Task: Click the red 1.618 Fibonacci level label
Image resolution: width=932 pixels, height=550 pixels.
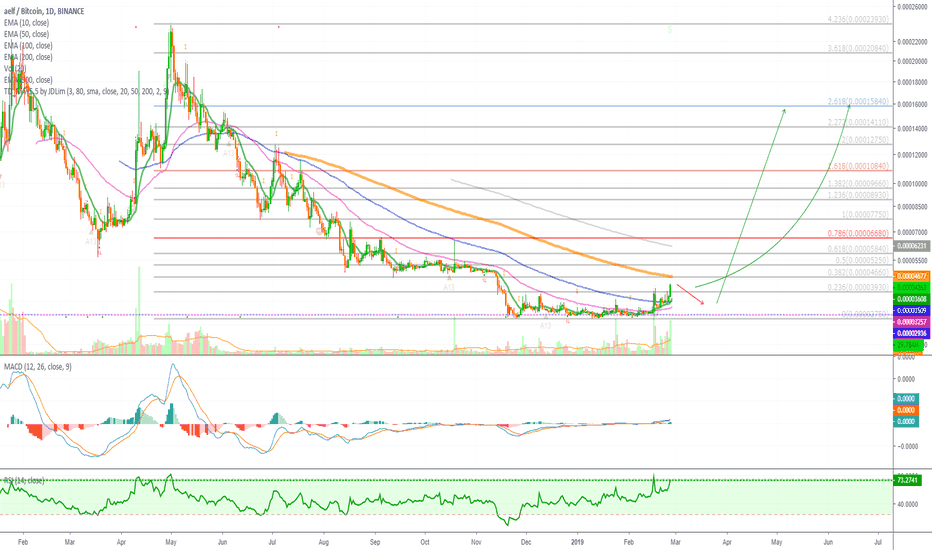Action: pyautogui.click(x=858, y=166)
